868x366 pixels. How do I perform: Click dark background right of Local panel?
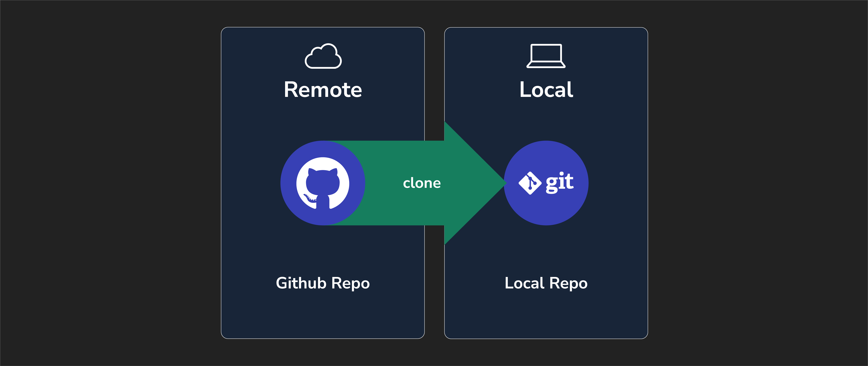(758, 183)
